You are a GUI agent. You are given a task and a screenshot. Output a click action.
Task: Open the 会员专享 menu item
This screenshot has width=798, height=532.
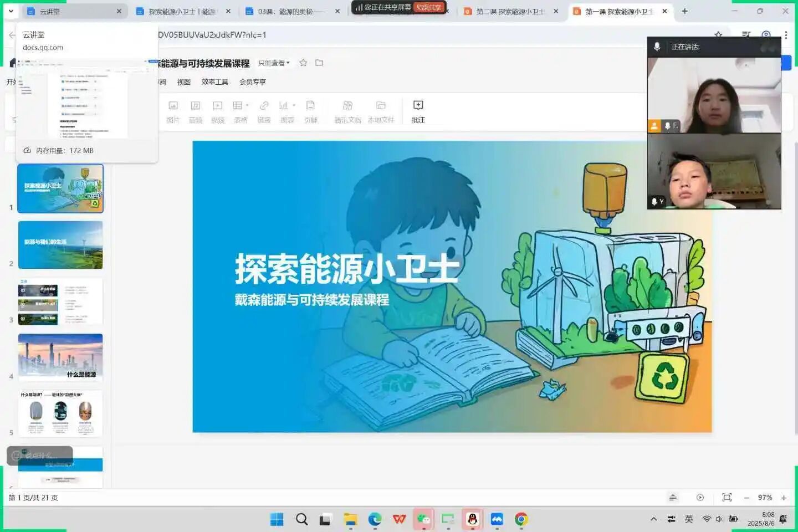[252, 82]
